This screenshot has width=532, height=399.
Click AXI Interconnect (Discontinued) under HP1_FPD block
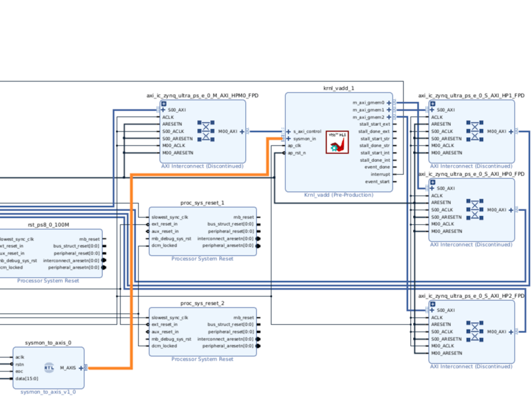471,166
